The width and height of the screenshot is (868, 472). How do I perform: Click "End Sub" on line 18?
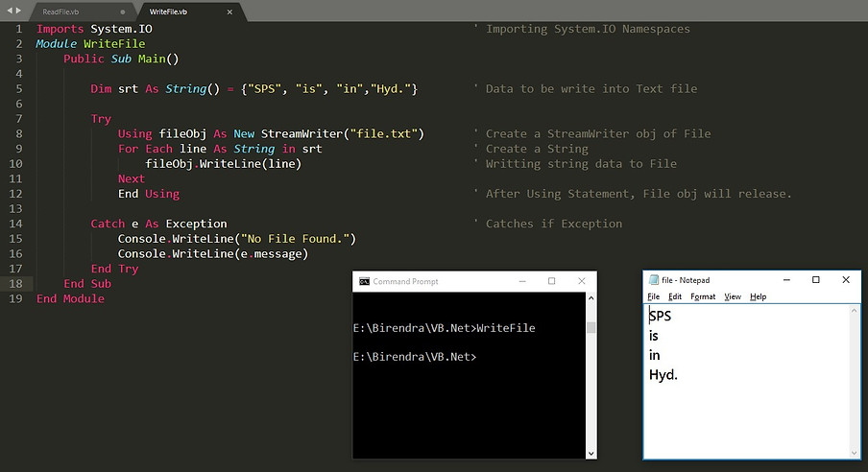pos(87,284)
